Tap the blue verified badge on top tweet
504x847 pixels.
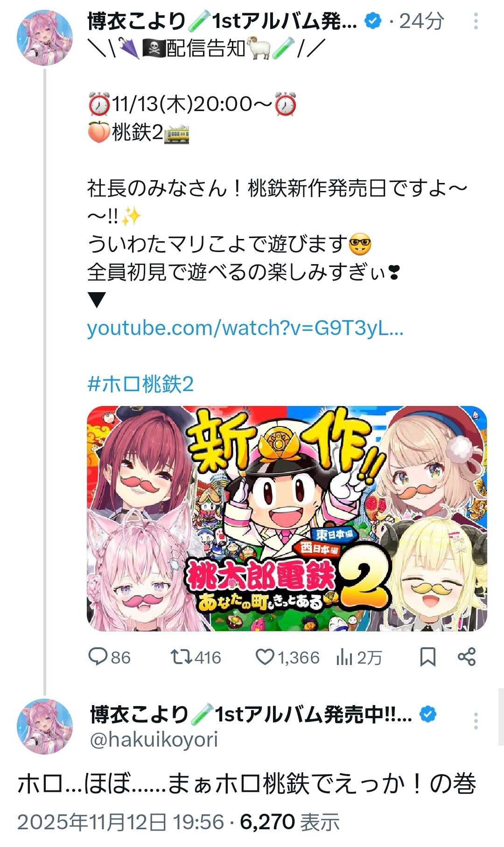point(373,21)
